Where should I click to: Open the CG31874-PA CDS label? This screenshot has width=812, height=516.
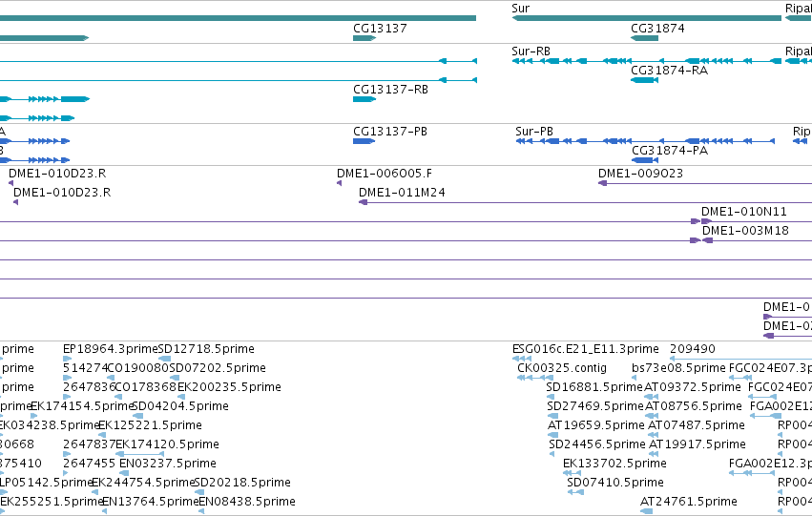tap(670, 151)
